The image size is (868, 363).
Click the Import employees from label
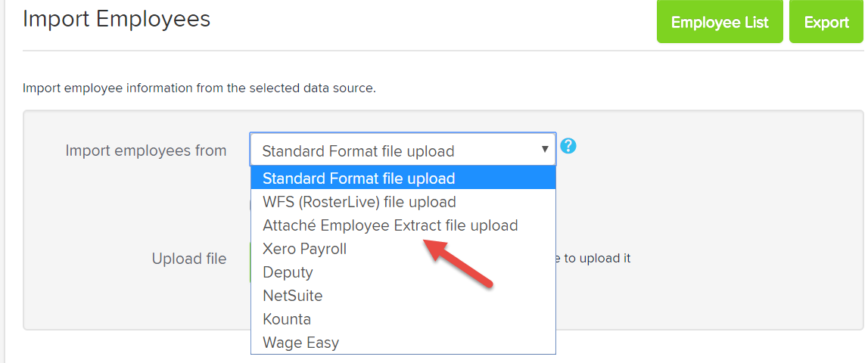click(146, 150)
